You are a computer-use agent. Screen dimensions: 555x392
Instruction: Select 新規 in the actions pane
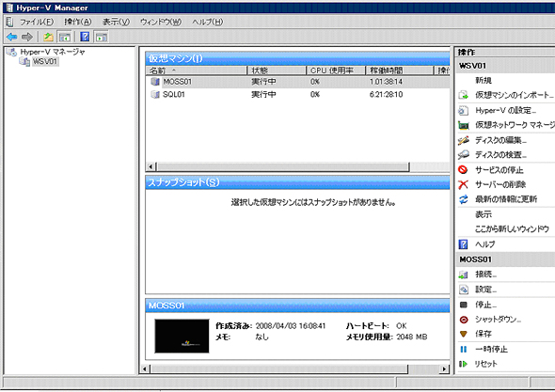click(x=484, y=81)
